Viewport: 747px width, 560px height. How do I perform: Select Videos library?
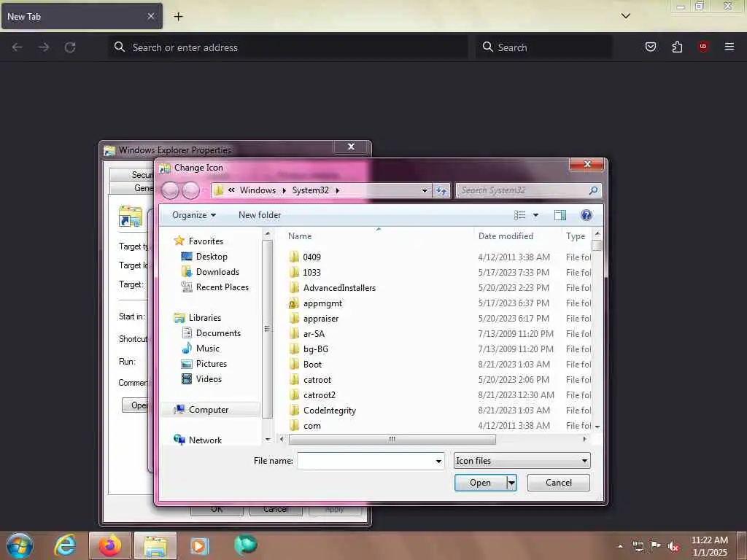[209, 378]
